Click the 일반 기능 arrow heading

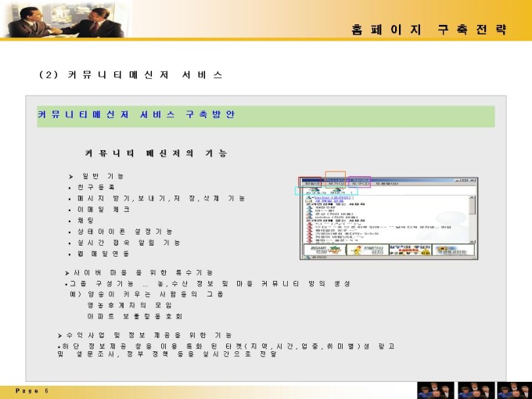pos(97,176)
